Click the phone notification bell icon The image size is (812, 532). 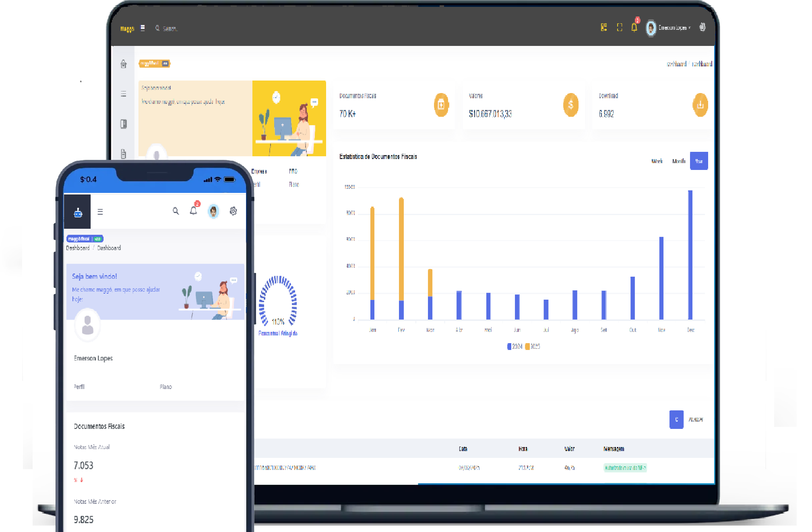point(194,211)
